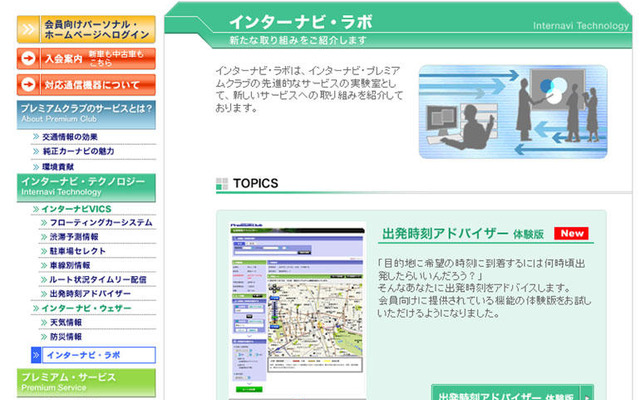The height and width of the screenshot is (400, 640).
Task: Select フローティングカーシステム link
Action: (101, 223)
